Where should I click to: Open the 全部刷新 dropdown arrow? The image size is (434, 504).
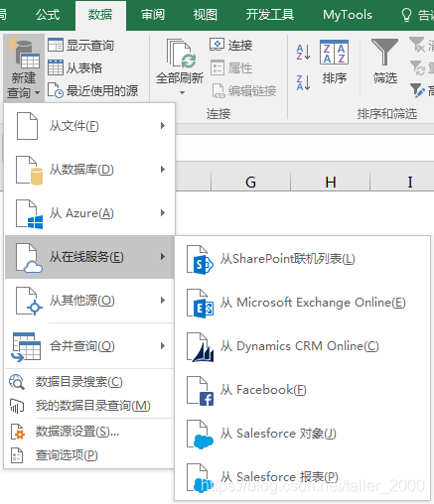point(182,93)
